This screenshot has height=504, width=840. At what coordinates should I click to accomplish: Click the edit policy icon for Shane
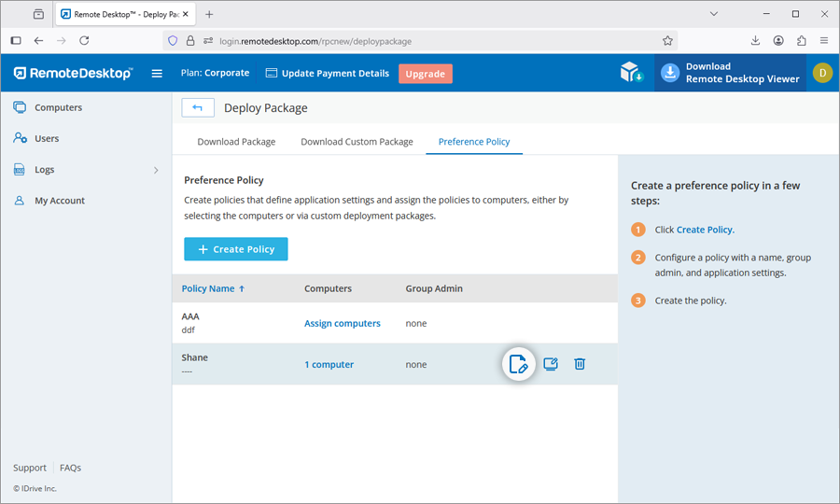pyautogui.click(x=519, y=364)
